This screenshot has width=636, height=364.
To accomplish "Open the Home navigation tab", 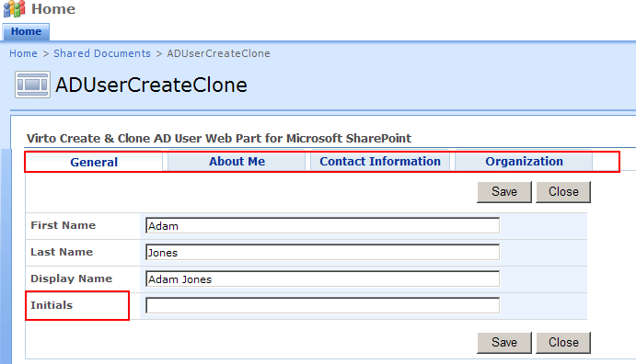I will tap(26, 31).
